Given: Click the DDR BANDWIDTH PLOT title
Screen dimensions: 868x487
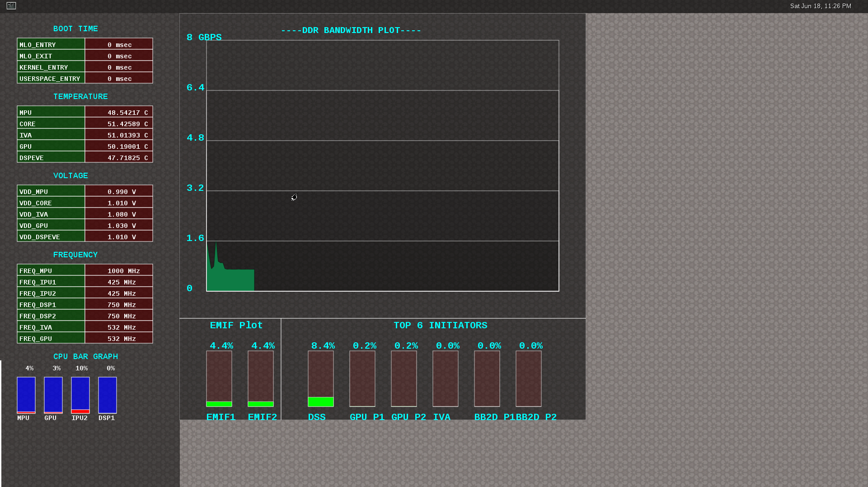Looking at the screenshot, I should (x=351, y=30).
